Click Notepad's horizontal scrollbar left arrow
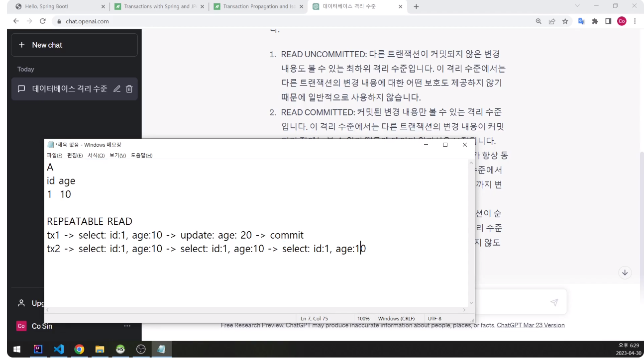644x358 pixels. tap(48, 310)
